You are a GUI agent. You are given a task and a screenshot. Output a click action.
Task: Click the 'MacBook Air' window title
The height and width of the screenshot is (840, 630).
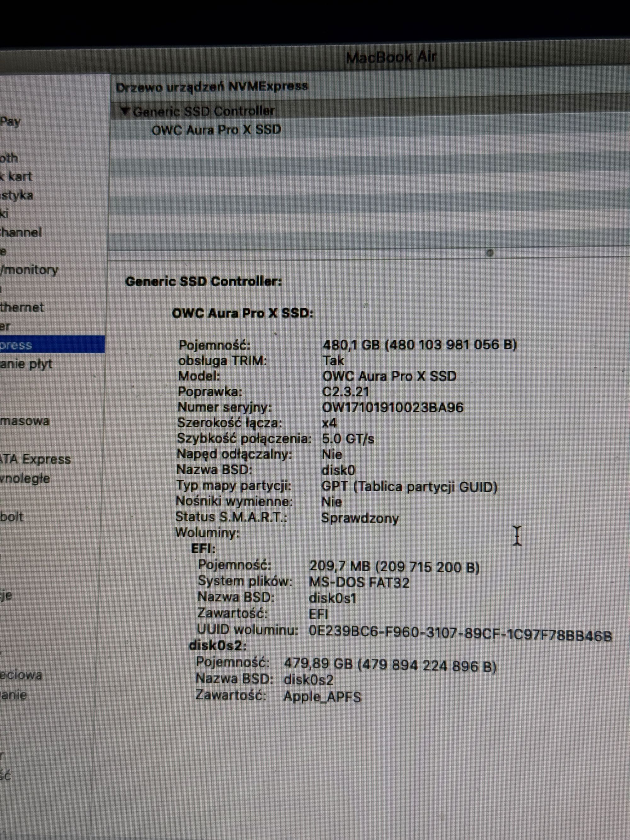[391, 57]
